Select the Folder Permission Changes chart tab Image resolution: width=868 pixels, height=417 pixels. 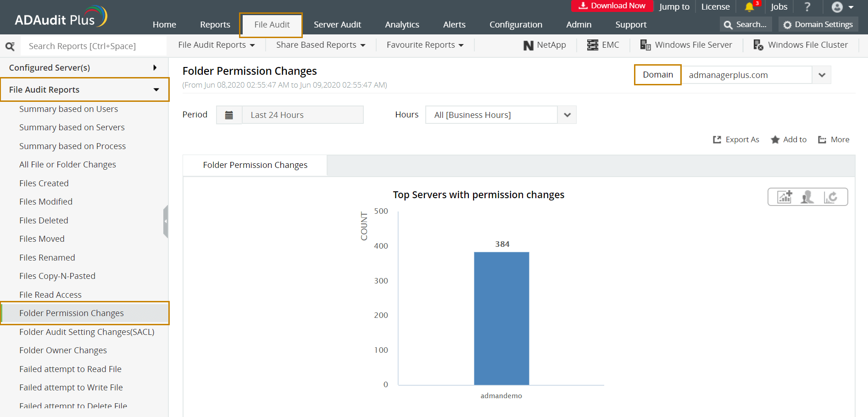(255, 165)
